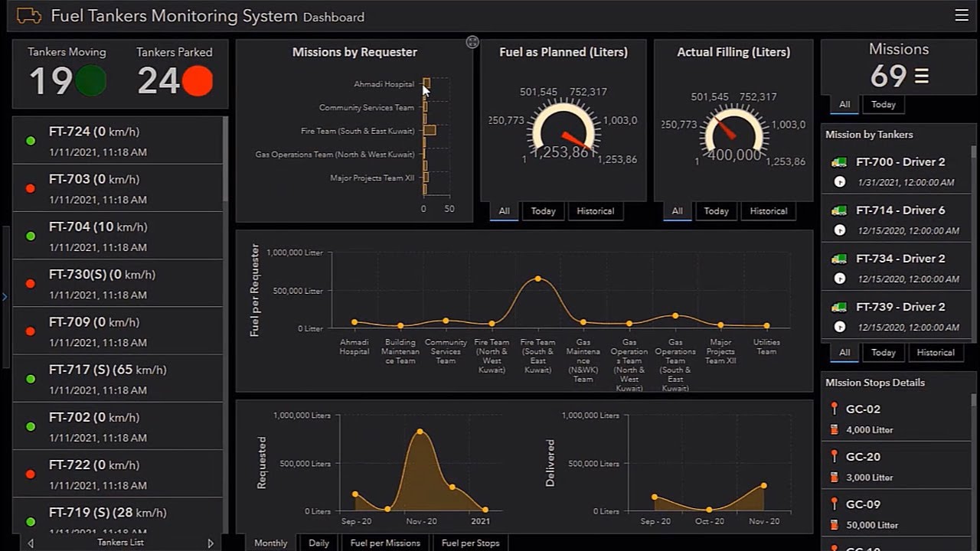This screenshot has height=551, width=980.
Task: Click the map pin icon for GC-09
Action: coord(835,504)
